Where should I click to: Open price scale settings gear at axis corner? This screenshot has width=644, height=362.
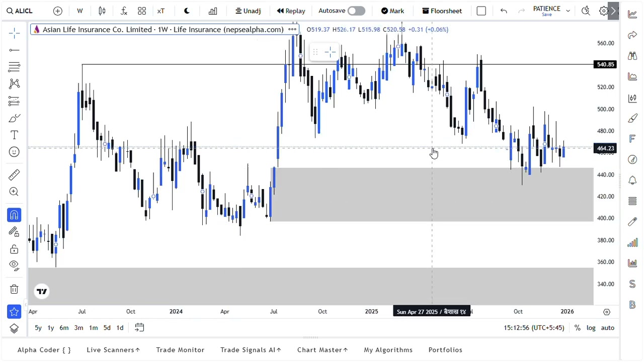[x=607, y=312]
